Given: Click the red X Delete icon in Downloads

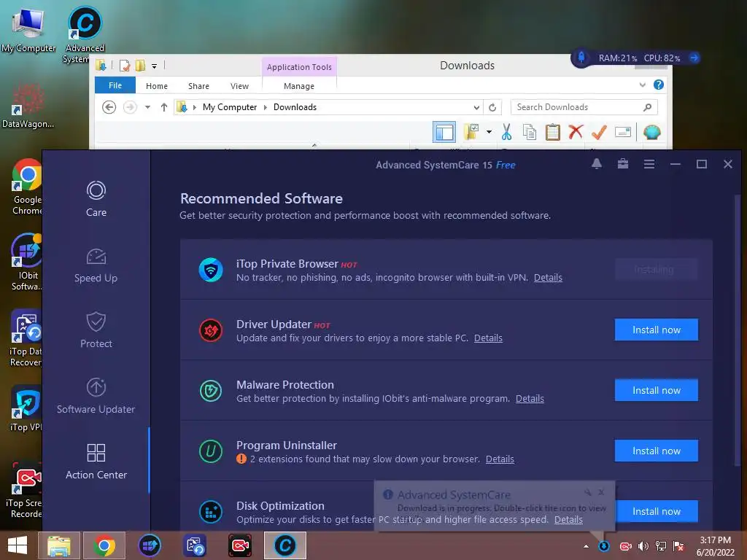Looking at the screenshot, I should point(576,131).
